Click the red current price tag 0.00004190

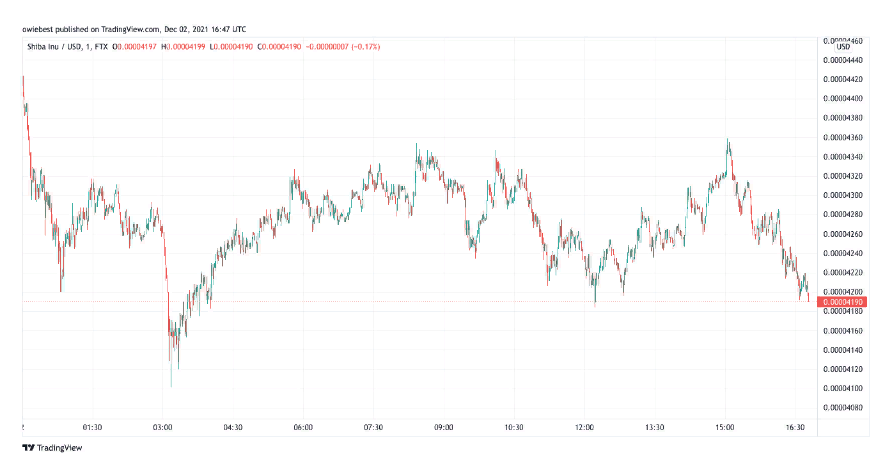838,301
